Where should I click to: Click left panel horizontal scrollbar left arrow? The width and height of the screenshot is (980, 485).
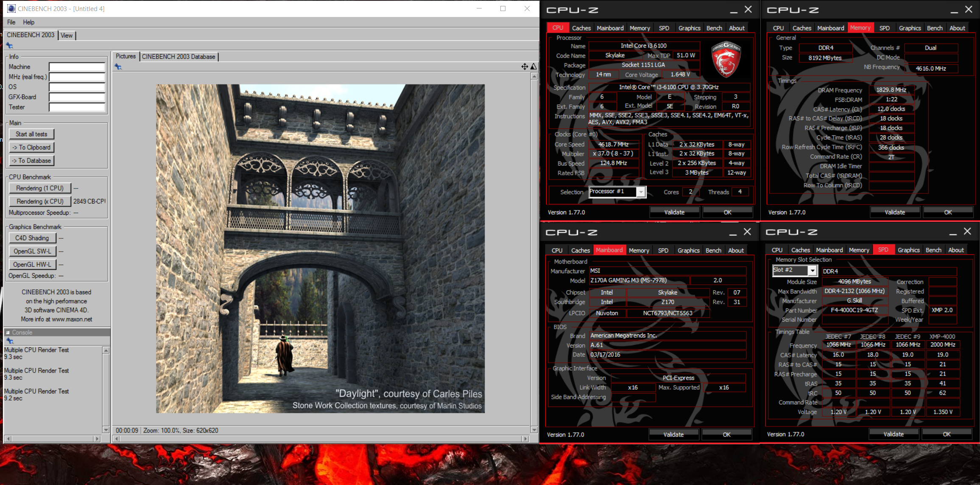pyautogui.click(x=8, y=439)
